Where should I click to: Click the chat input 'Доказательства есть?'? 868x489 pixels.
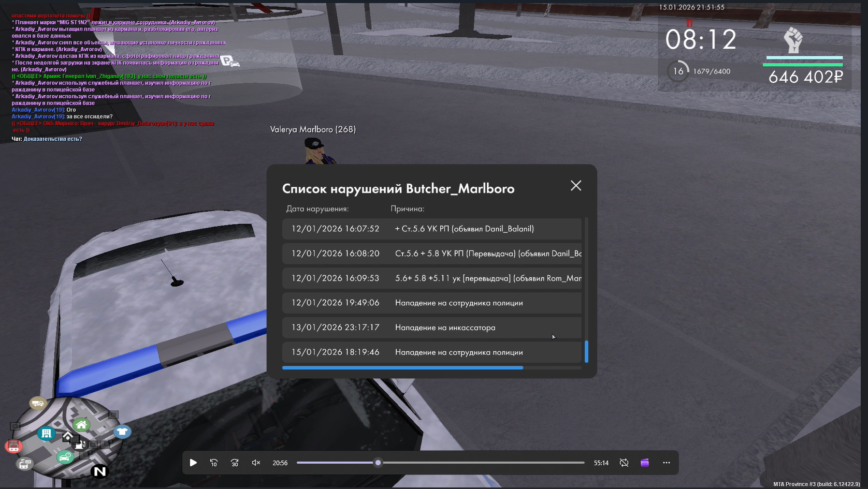53,139
